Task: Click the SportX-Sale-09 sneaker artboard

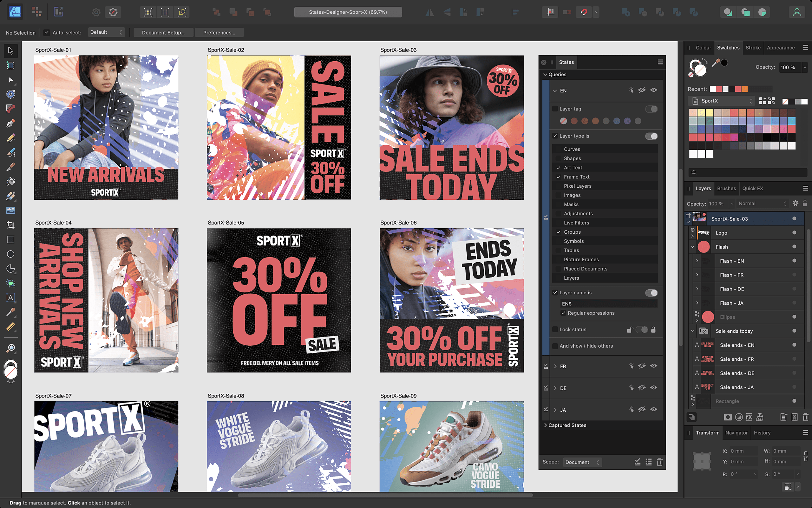Action: coord(452,446)
